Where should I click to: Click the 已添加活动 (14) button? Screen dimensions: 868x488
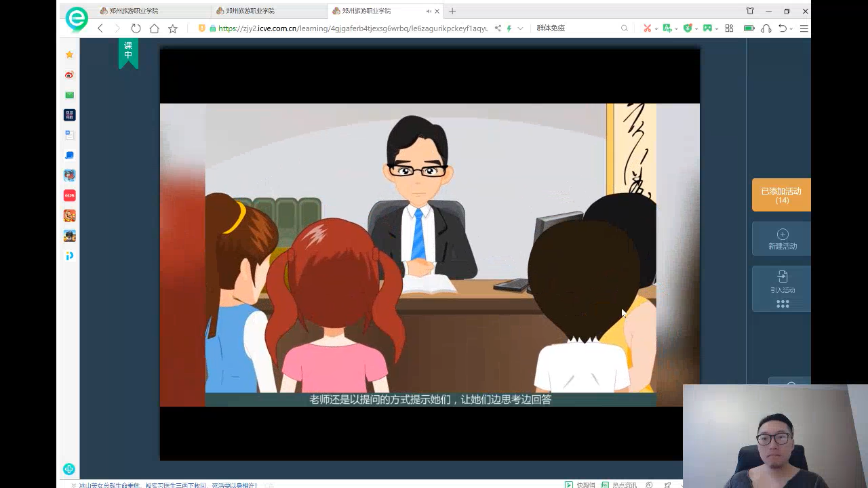(781, 195)
